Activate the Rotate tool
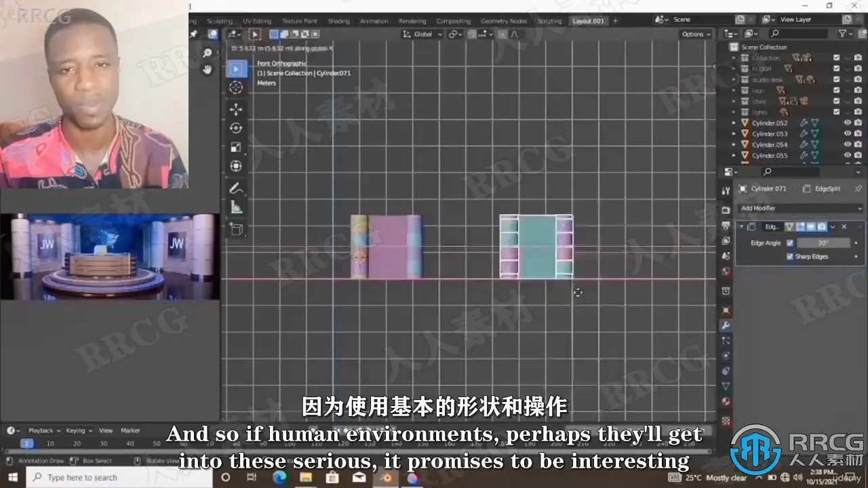Image resolution: width=868 pixels, height=488 pixels. 236,128
